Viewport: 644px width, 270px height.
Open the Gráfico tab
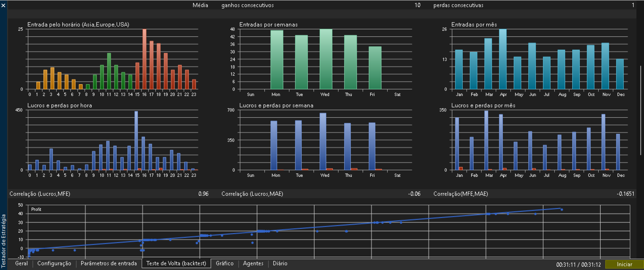pos(225,263)
